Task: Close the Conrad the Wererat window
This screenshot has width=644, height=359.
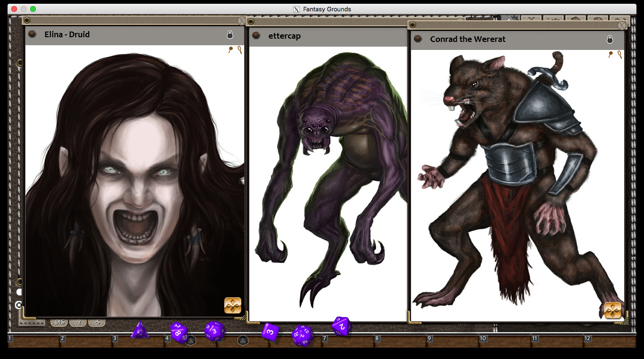Action: [x=622, y=25]
